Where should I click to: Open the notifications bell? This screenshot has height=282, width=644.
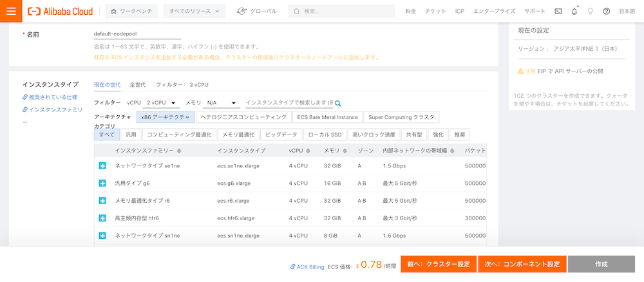click(x=574, y=11)
